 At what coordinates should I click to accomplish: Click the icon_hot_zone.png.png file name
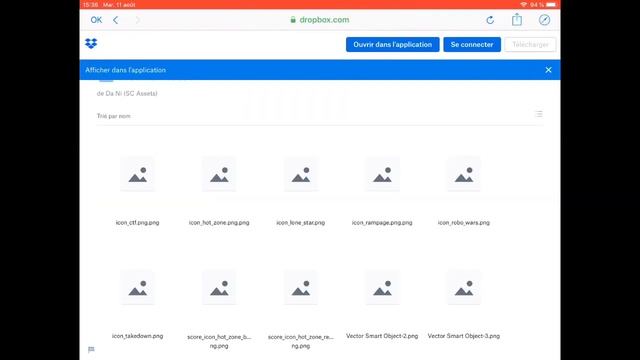tap(219, 222)
